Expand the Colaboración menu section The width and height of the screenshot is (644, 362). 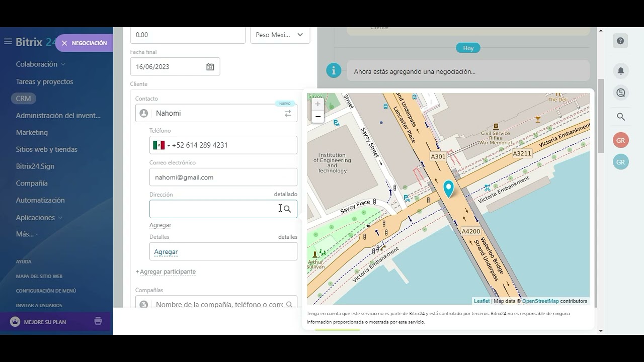(x=41, y=64)
